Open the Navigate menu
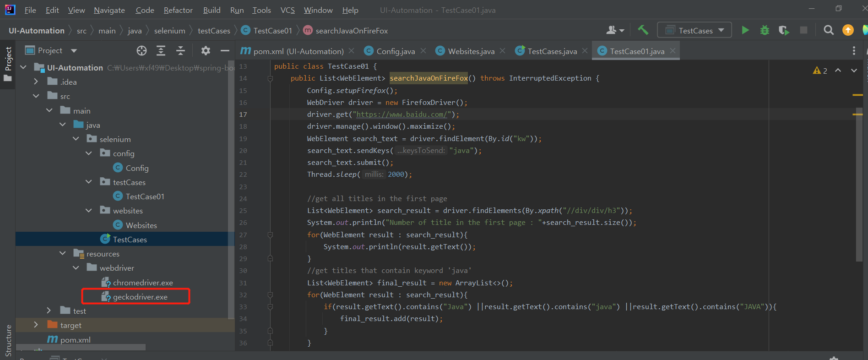This screenshot has width=868, height=360. pos(109,10)
